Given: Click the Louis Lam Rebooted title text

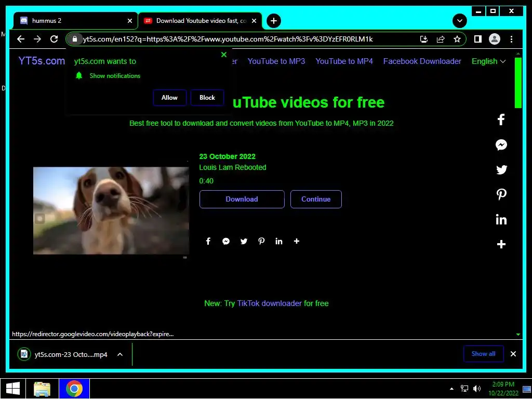Looking at the screenshot, I should (232, 167).
